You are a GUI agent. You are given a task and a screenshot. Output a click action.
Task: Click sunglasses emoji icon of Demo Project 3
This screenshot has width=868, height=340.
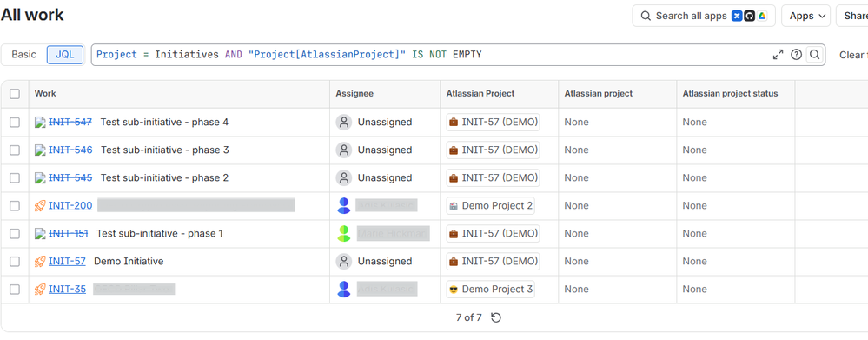point(454,289)
